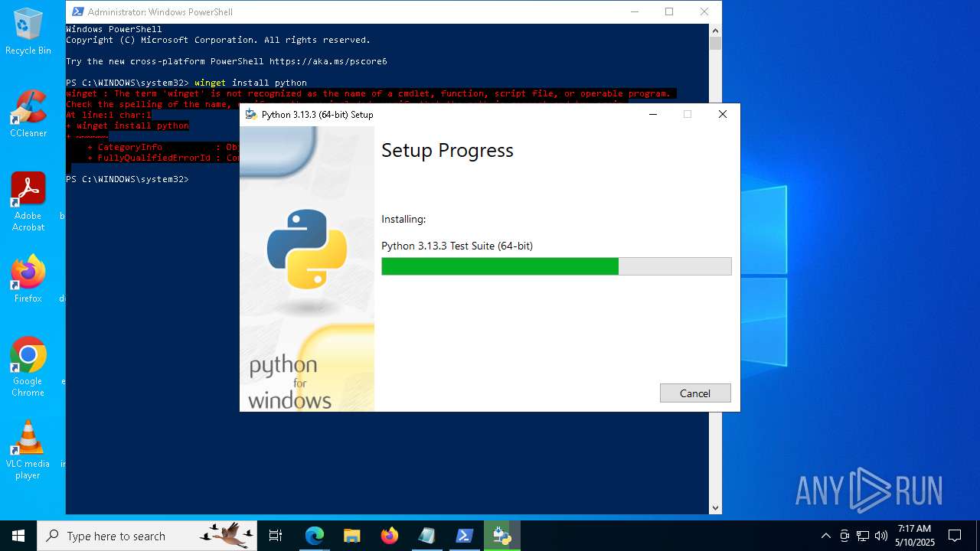Switch to Python installer taskbar icon
This screenshot has width=980, height=551.
pos(502,536)
